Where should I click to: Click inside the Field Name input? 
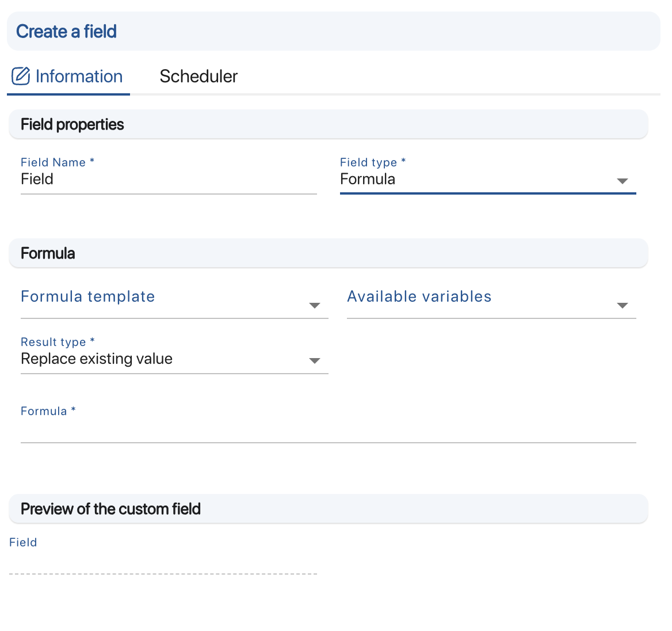click(x=167, y=180)
